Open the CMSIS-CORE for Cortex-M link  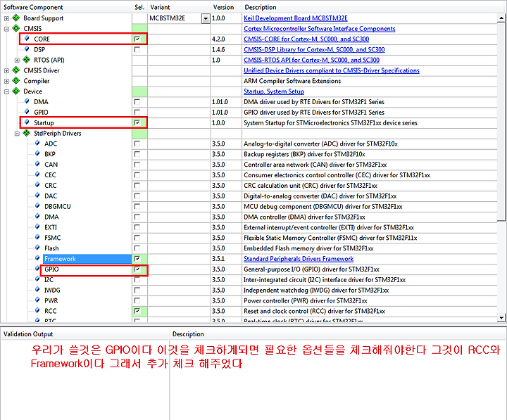[306, 39]
